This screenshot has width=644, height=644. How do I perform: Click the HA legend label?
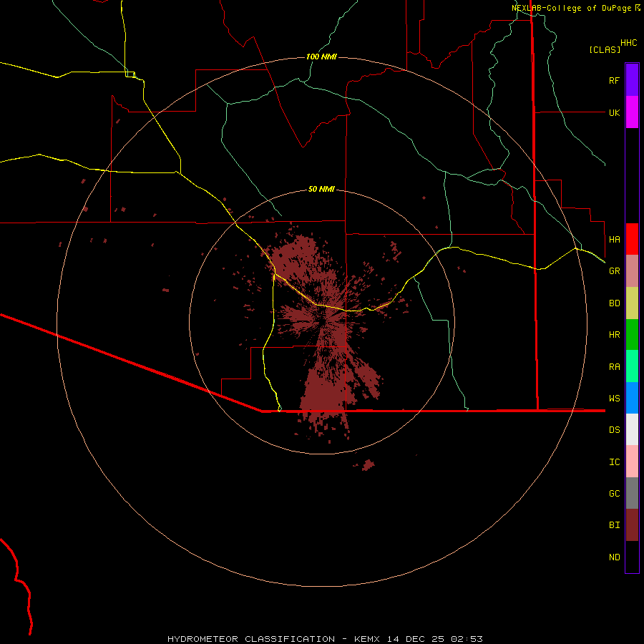coord(614,239)
